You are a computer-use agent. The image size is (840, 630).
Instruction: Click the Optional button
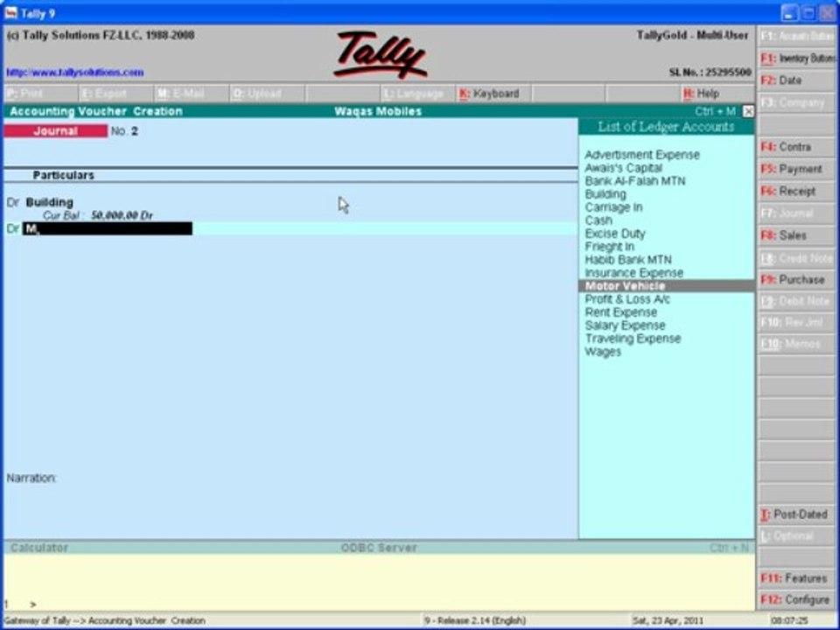pyautogui.click(x=797, y=535)
